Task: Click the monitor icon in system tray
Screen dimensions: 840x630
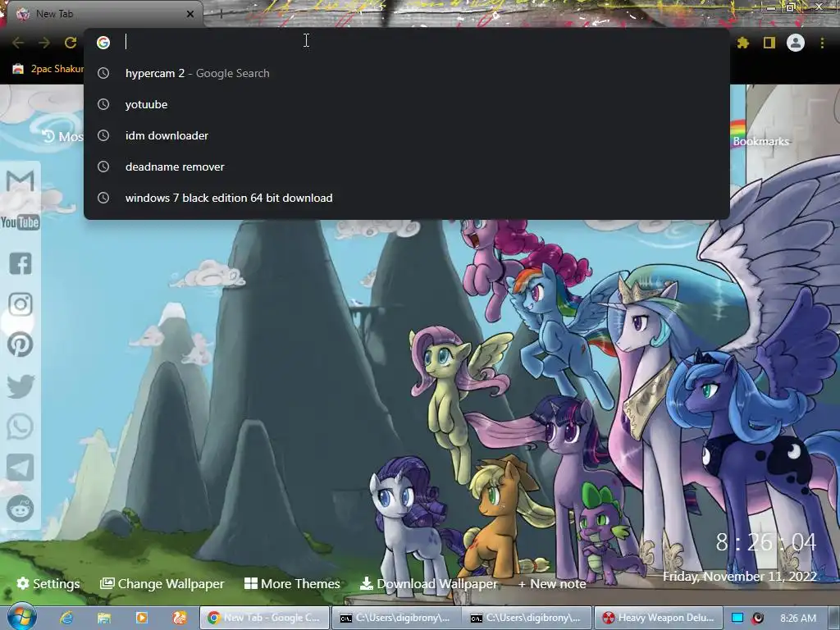Action: pos(737,618)
